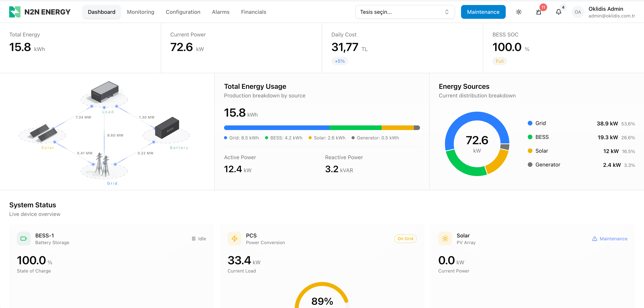
Task: Toggle the light/dark theme sun icon
Action: point(519,12)
